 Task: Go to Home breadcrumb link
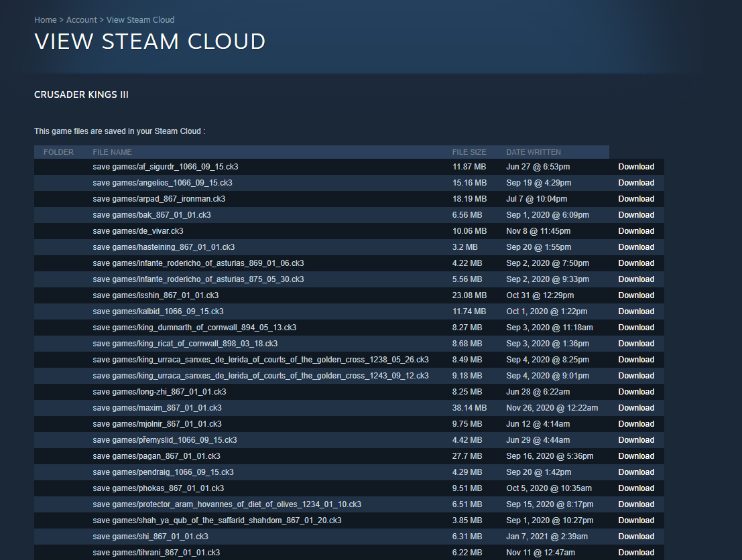pos(45,20)
